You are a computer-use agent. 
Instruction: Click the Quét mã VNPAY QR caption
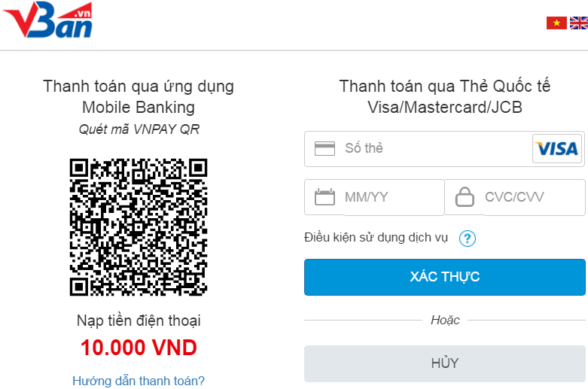click(139, 129)
